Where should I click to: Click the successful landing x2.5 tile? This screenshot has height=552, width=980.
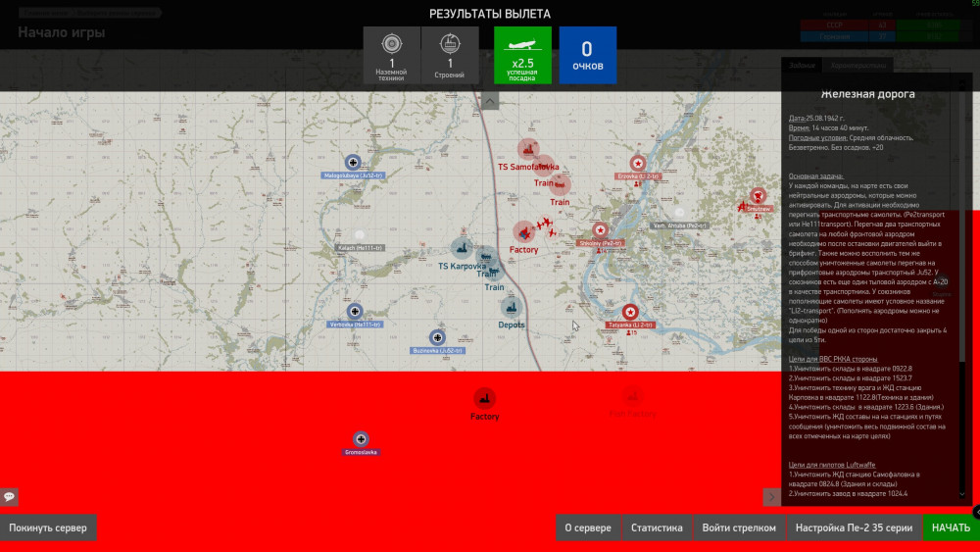click(522, 55)
